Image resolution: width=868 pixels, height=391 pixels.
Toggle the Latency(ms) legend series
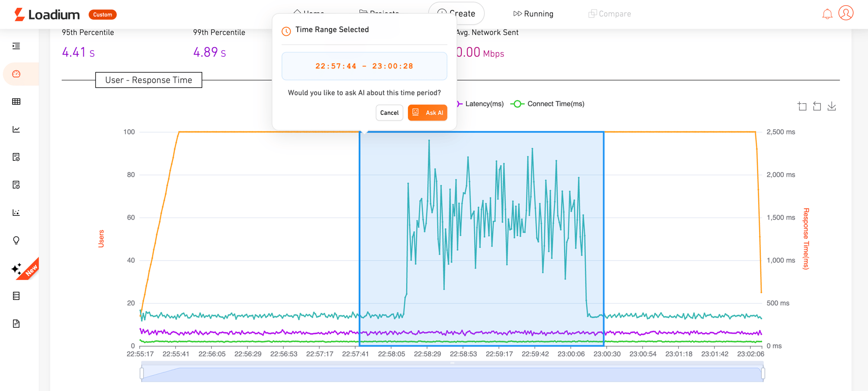[x=481, y=104]
